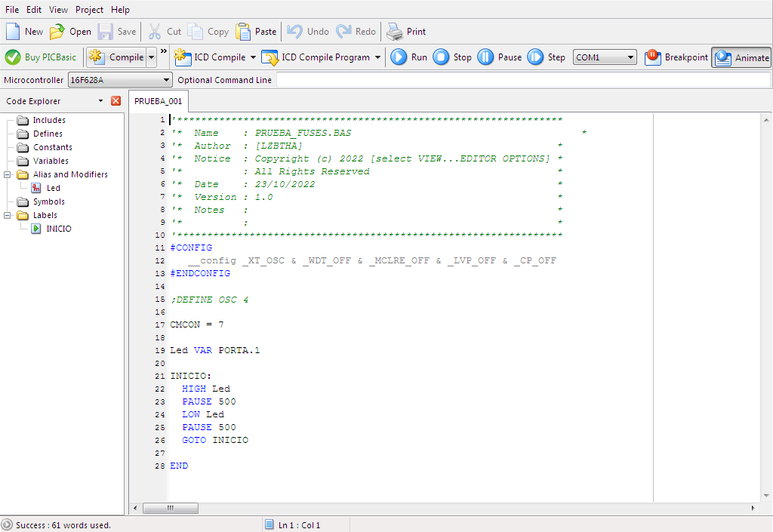Click the Buy PICBasic green check icon
Image resolution: width=773 pixels, height=532 pixels.
point(13,57)
